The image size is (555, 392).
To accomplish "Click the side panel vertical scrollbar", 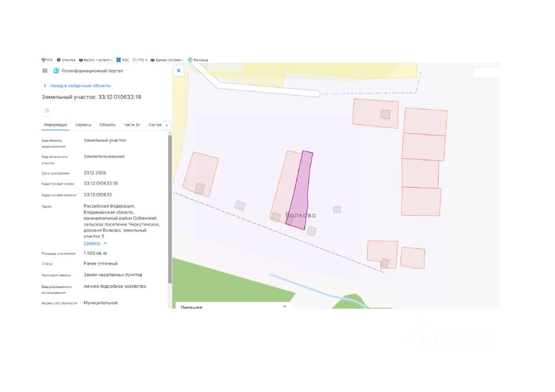I will click(x=170, y=210).
